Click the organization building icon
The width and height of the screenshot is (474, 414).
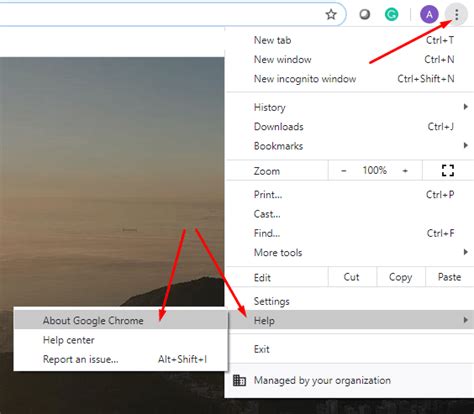point(239,380)
